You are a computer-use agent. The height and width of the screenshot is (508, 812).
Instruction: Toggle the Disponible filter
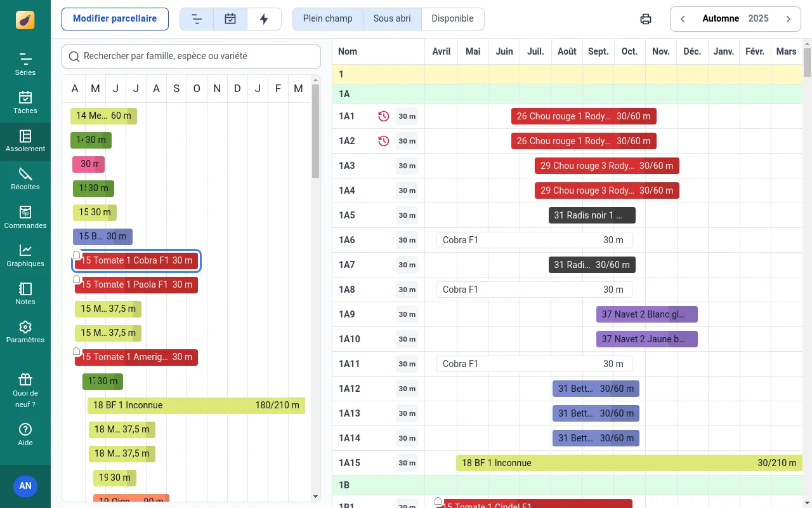[452, 19]
